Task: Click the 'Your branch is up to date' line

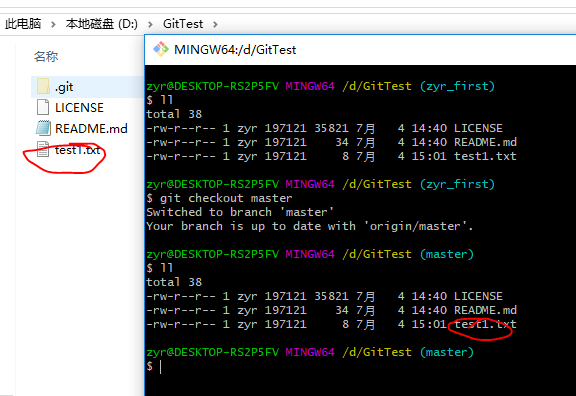Action: click(x=310, y=226)
